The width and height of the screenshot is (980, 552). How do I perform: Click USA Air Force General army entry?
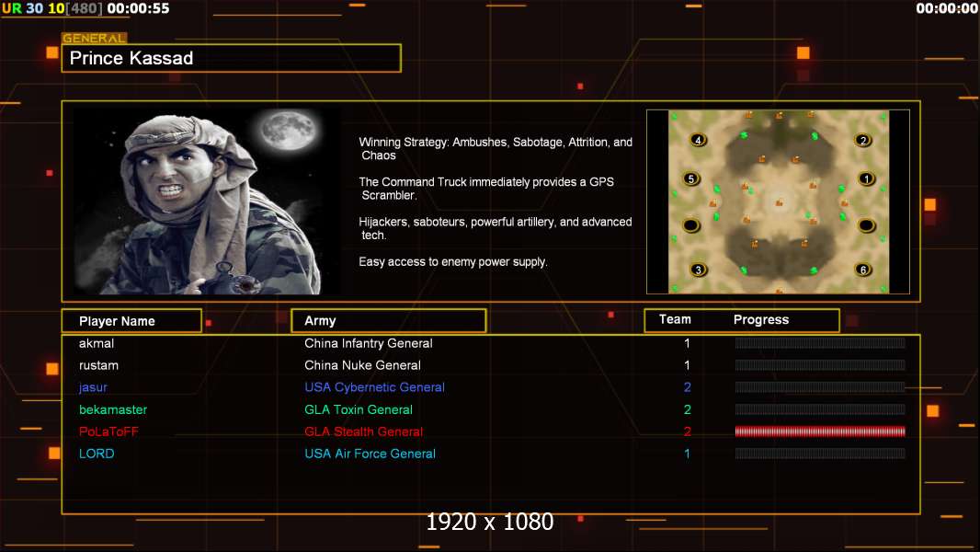[x=370, y=454]
